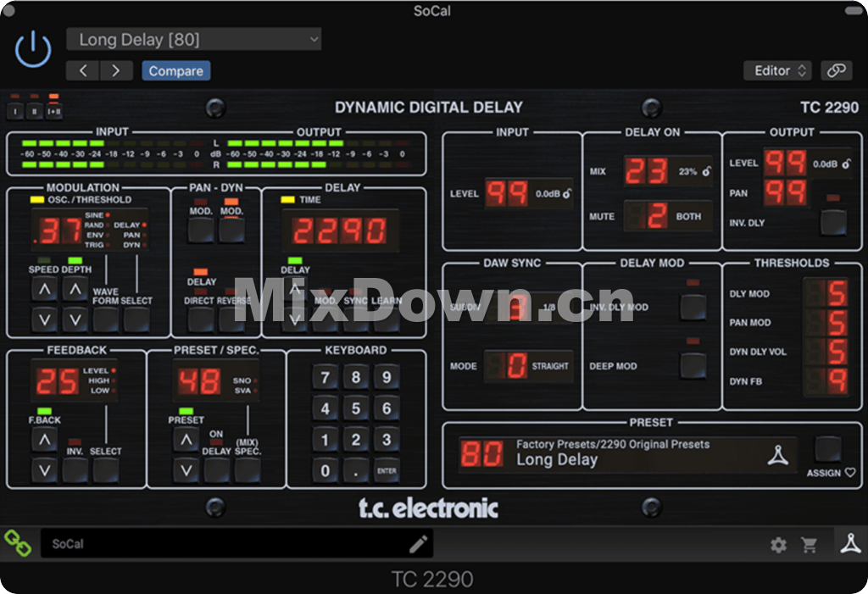Click keypad number 6
Image resolution: width=868 pixels, height=594 pixels.
coord(387,408)
